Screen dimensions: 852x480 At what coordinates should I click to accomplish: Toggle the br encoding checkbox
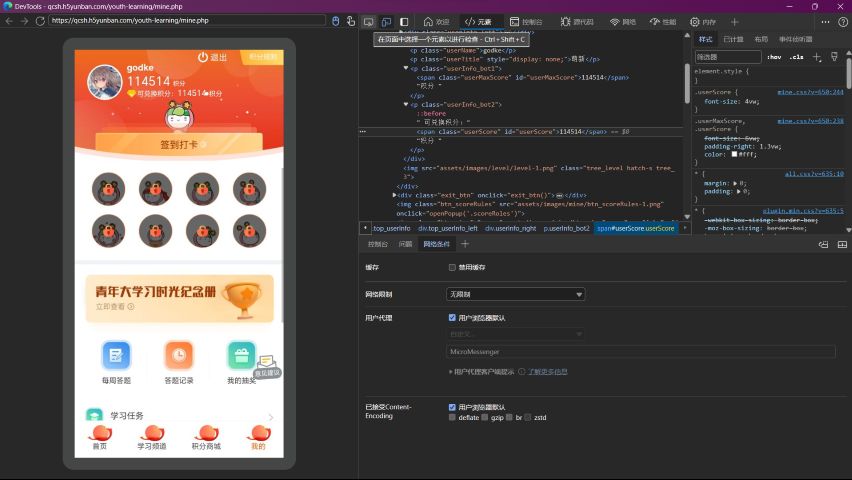(509, 417)
